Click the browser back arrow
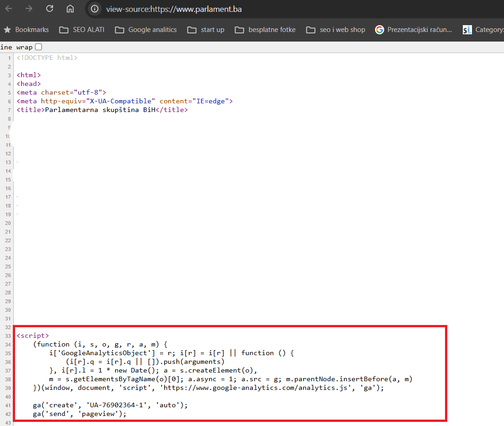504x426 pixels. pyautogui.click(x=9, y=9)
